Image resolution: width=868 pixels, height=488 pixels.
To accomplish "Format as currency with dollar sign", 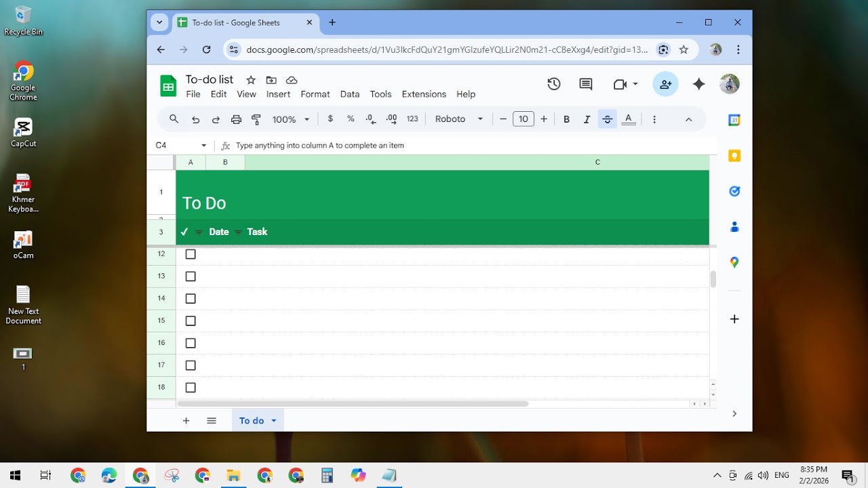I will [330, 119].
